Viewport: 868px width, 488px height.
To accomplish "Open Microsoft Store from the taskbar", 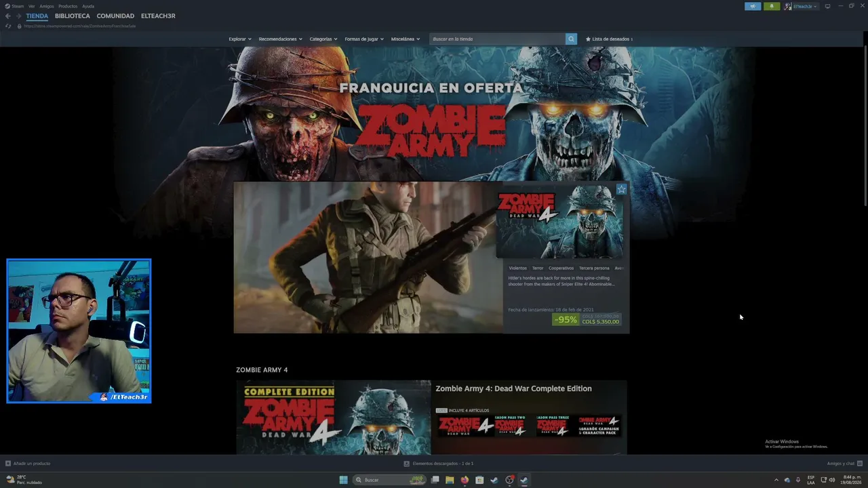I will tap(479, 480).
